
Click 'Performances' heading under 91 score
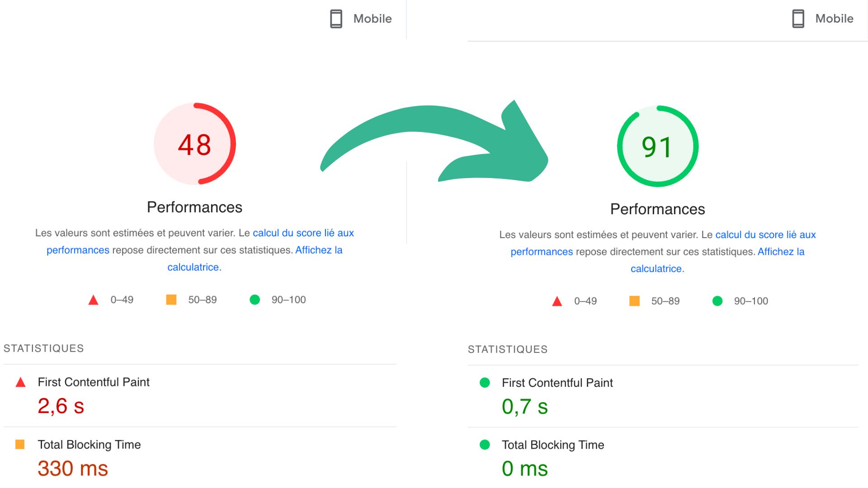658,209
